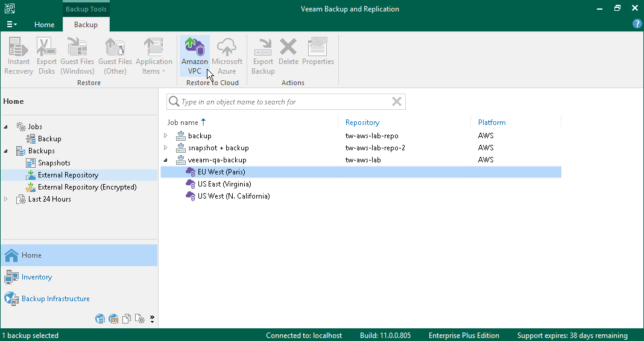Click Support expires status bar entry

[x=572, y=335]
